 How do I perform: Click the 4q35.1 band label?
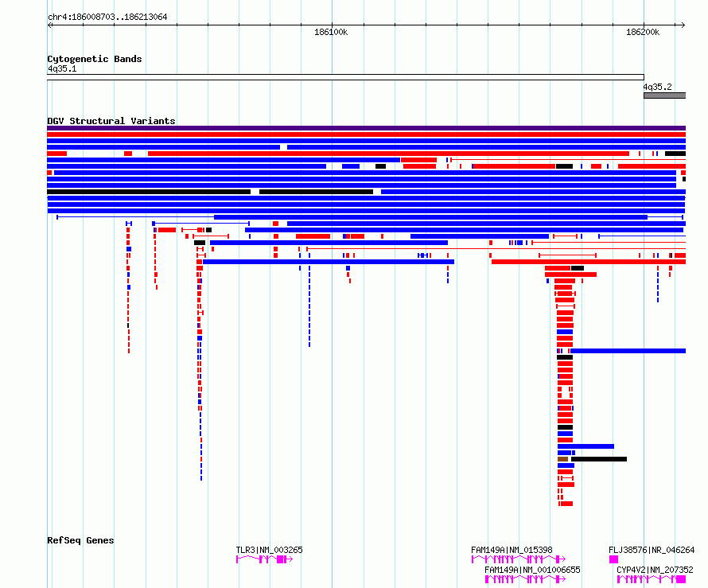62,68
